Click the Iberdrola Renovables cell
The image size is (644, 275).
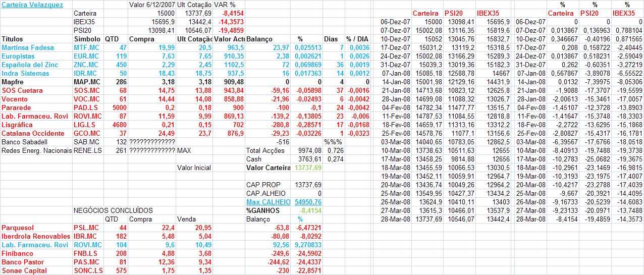tap(36, 237)
